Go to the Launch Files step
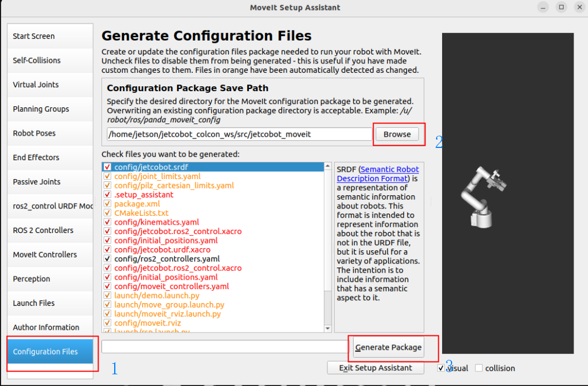Screen dimensions: 588x386 [x=50, y=303]
